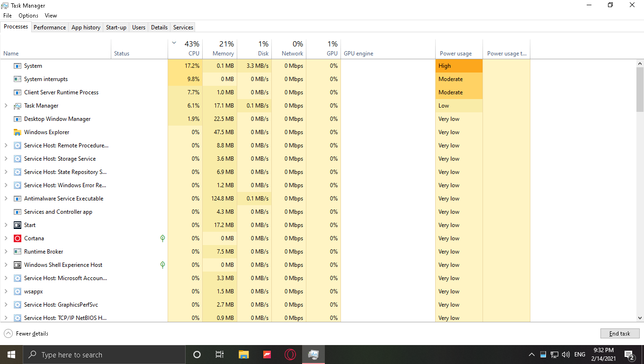Click the Windows Shell Experience Host icon
Screen dimensions: 644x364
[18, 265]
